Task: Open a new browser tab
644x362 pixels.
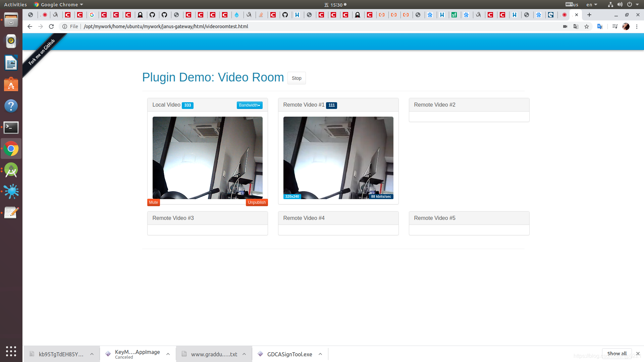Action: (589, 15)
